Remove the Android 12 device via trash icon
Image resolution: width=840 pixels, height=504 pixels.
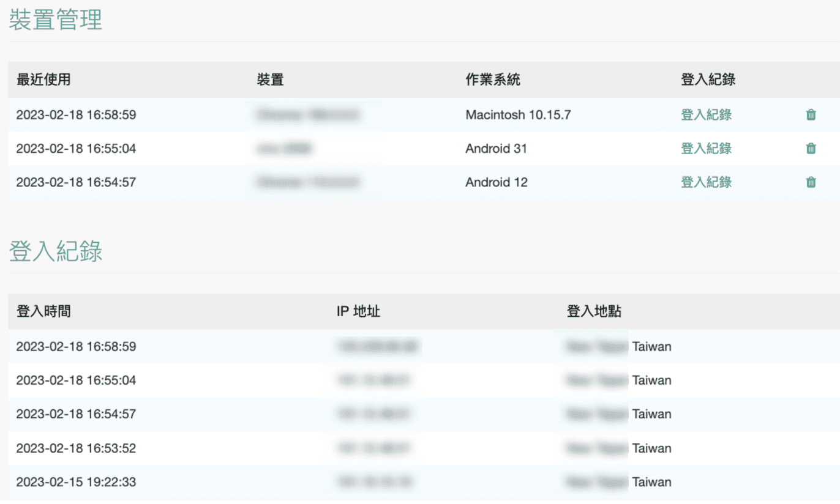click(811, 182)
